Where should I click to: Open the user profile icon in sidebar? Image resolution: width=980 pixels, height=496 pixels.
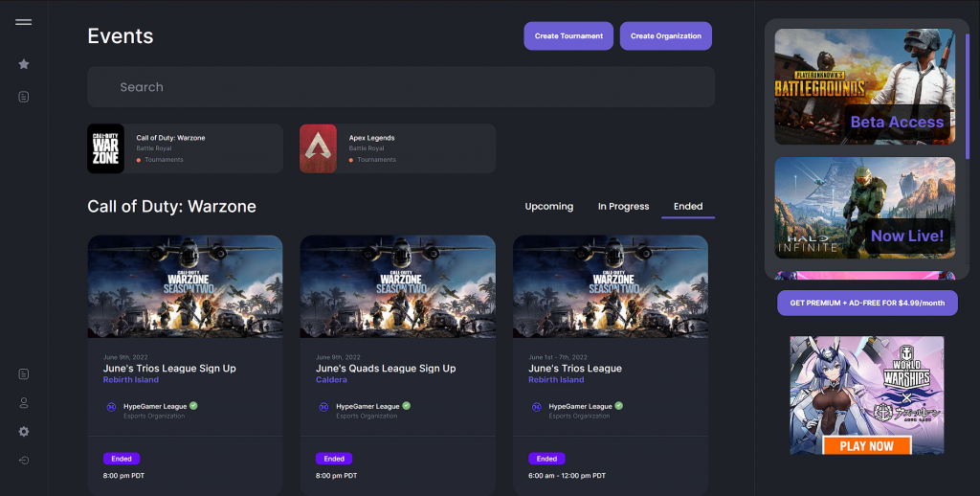pyautogui.click(x=24, y=403)
